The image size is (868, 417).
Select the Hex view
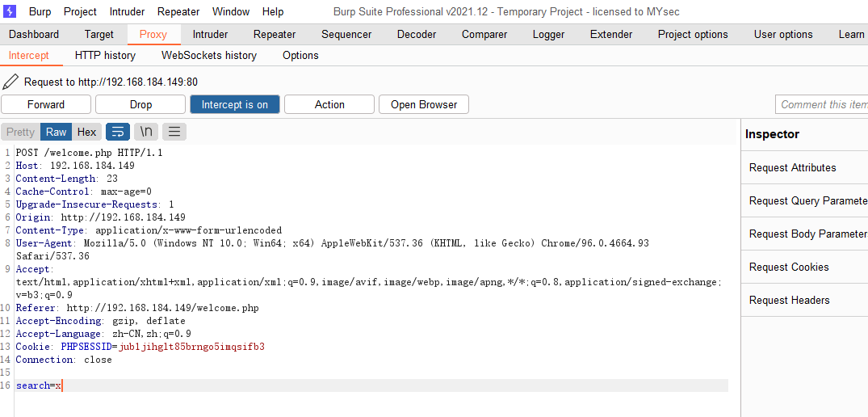click(x=86, y=132)
